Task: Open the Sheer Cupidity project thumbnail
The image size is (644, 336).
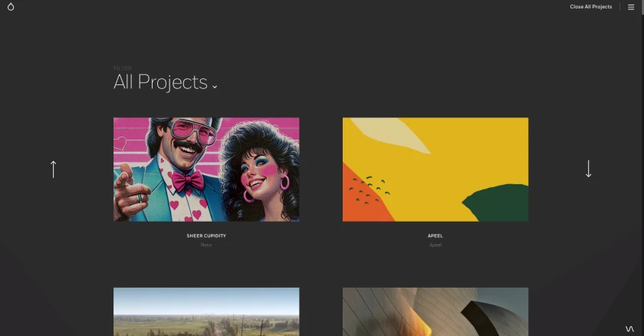Action: 206,170
